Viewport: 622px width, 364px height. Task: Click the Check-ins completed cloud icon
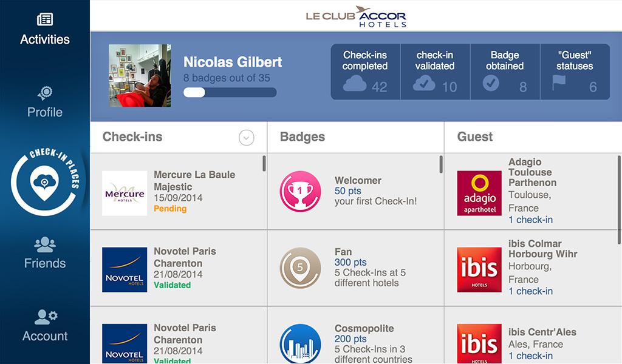tap(354, 84)
